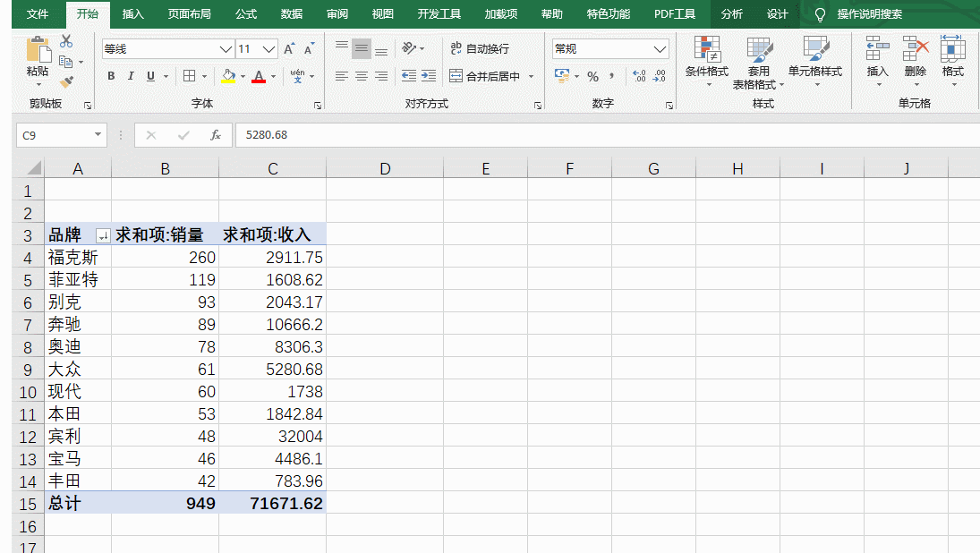Click the Insert Function fx icon

(216, 135)
